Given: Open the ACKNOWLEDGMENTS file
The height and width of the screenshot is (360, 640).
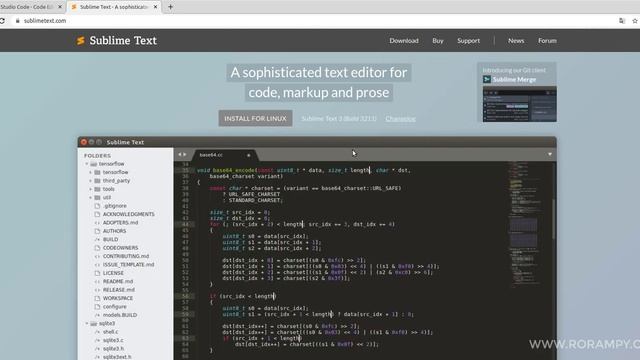Looking at the screenshot, I should tap(129, 214).
